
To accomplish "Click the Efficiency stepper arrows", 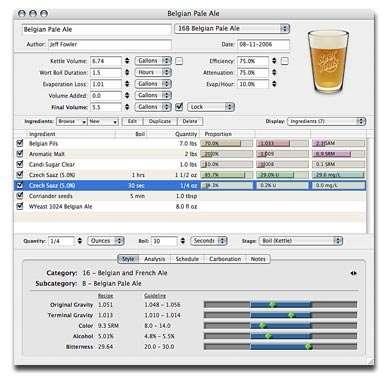I will (x=274, y=61).
